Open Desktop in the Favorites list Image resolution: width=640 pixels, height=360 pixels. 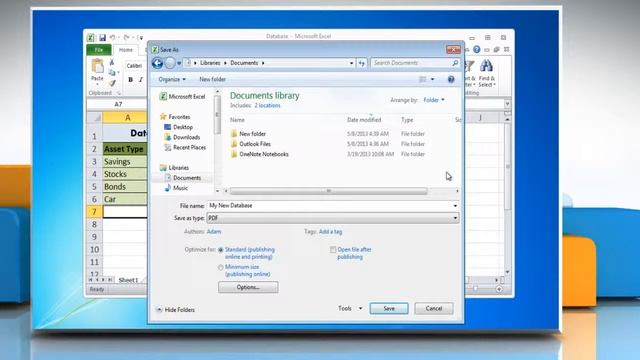click(178, 127)
